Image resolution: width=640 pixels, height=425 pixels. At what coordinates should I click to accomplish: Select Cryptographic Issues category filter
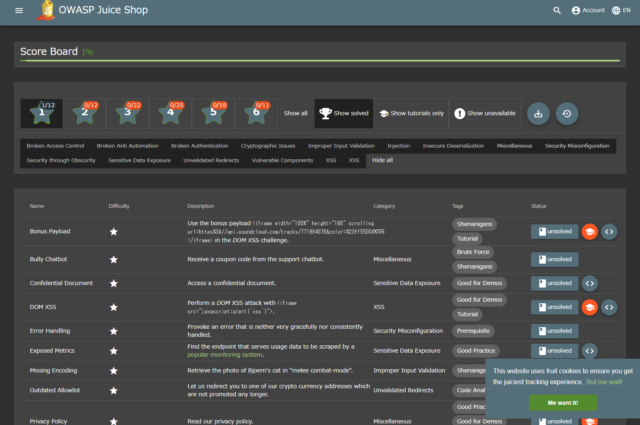[x=268, y=146]
